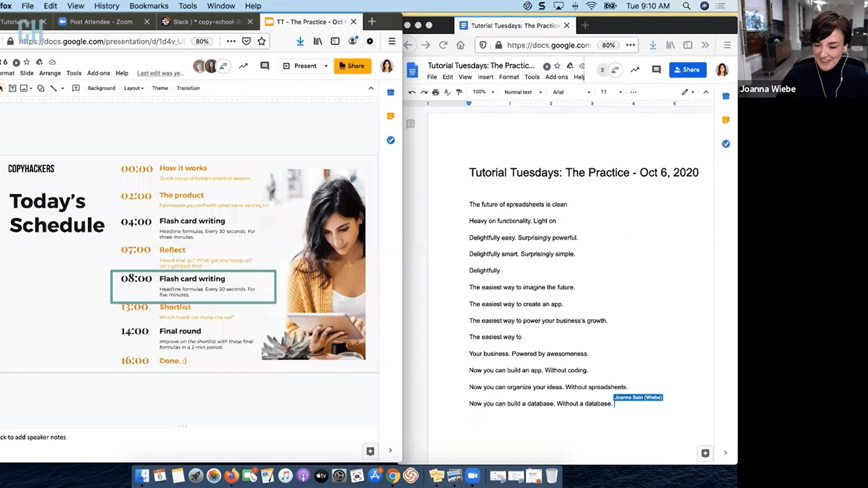868x488 pixels.
Task: Click home button in right Firefox window
Action: (460, 45)
